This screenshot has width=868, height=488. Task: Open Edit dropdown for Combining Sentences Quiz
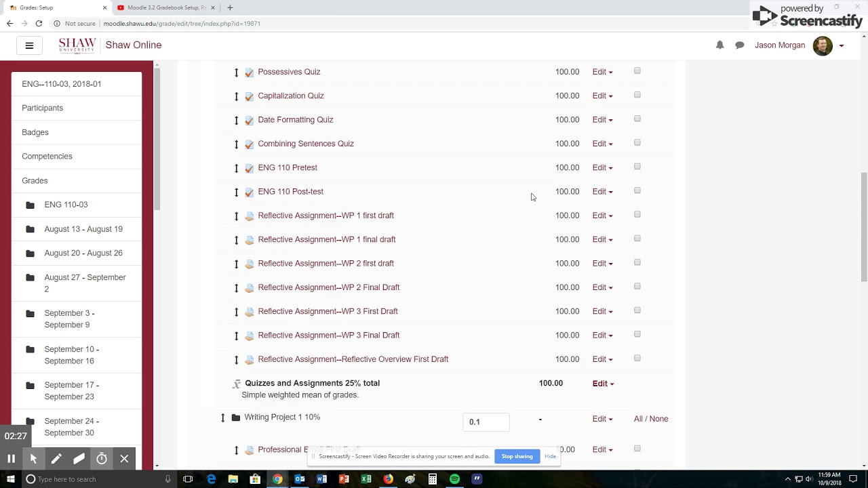coord(602,144)
